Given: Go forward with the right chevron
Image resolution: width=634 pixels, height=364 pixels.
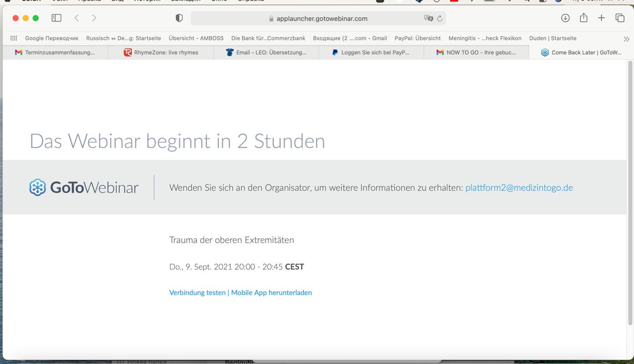Looking at the screenshot, I should 94,18.
